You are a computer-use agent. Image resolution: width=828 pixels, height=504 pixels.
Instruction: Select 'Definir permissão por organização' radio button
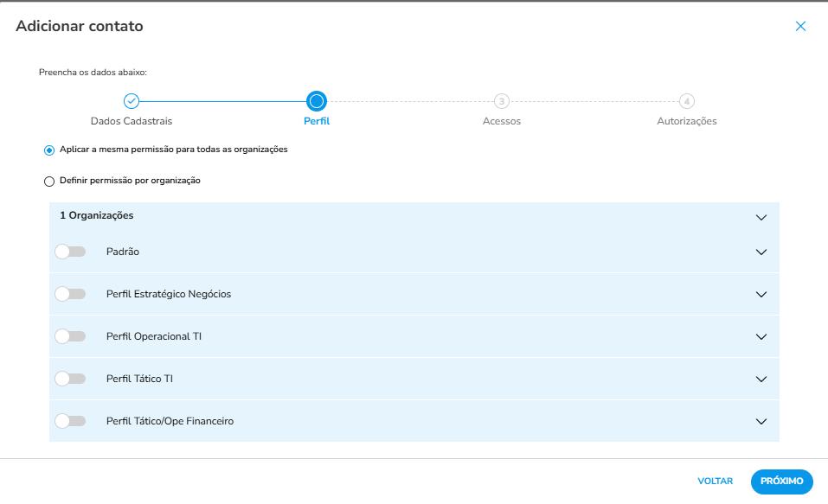49,182
